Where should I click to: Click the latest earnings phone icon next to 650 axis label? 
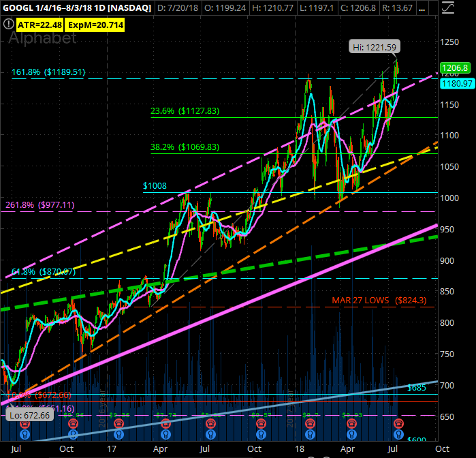click(398, 423)
